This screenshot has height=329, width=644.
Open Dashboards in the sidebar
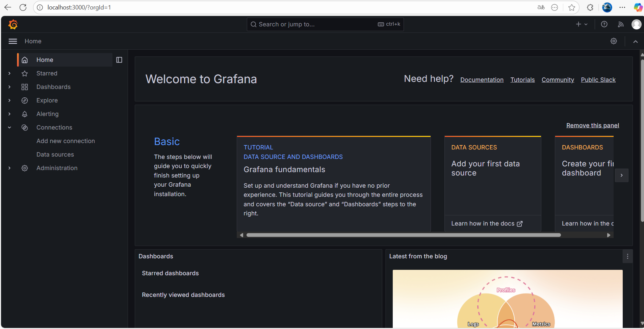[53, 87]
